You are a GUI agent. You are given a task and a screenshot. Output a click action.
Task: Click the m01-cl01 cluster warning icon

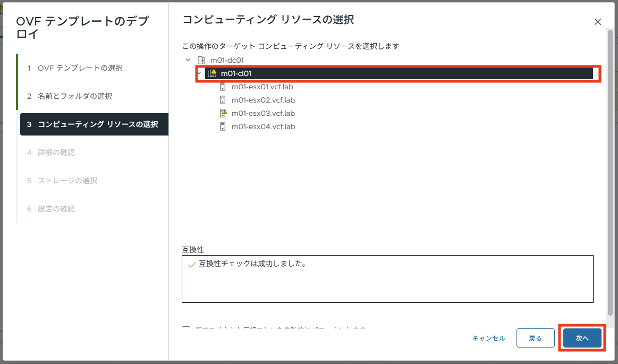coord(212,73)
